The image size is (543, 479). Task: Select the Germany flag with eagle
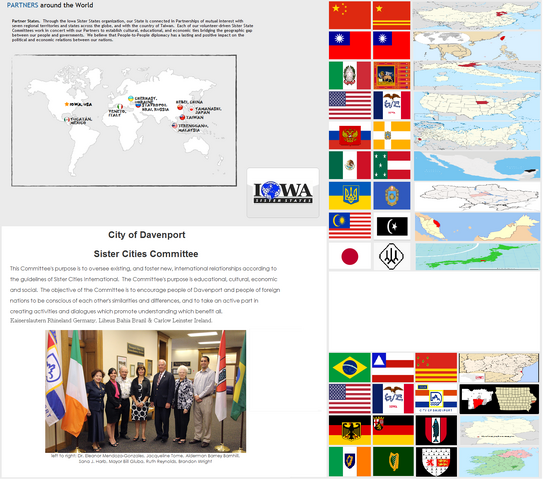point(350,430)
